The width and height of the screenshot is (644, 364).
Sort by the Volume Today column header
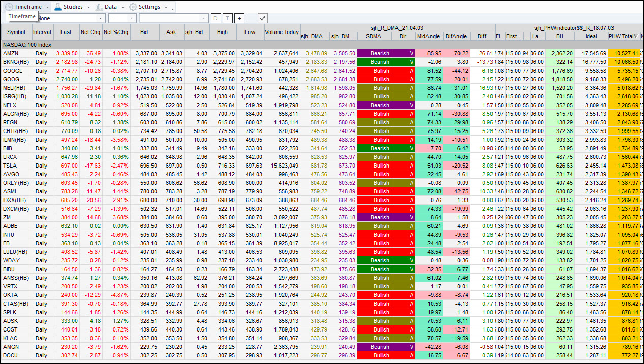tap(282, 32)
